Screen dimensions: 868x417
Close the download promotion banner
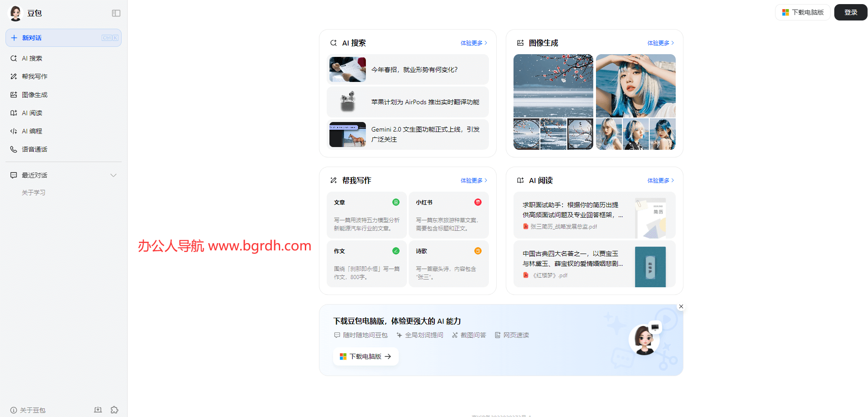pos(681,306)
